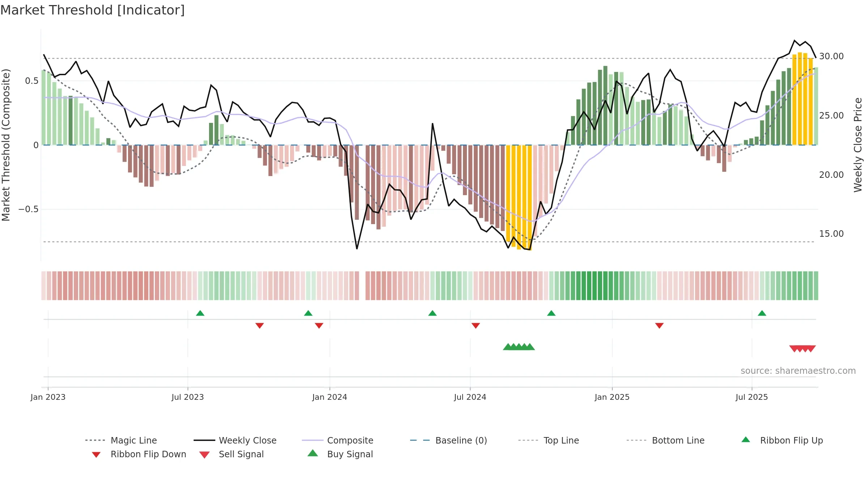Click the red Sell Signal legend triangle
This screenshot has height=488, width=868.
pyautogui.click(x=204, y=455)
